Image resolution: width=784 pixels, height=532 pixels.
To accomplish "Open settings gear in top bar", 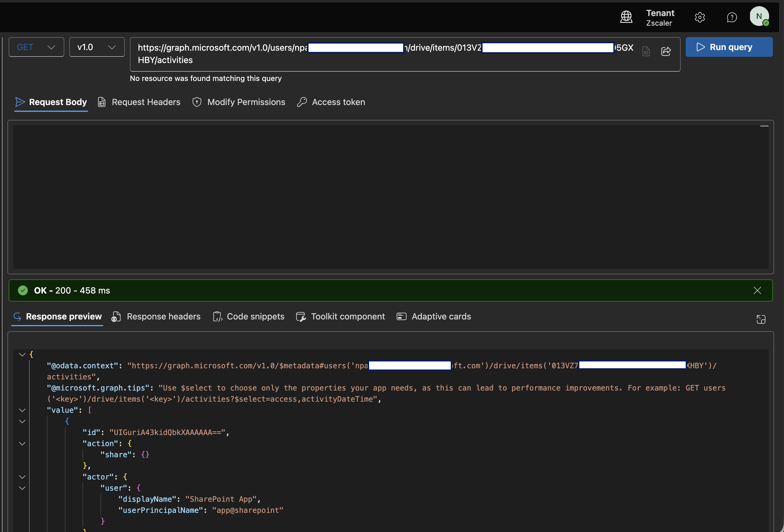I will click(700, 17).
